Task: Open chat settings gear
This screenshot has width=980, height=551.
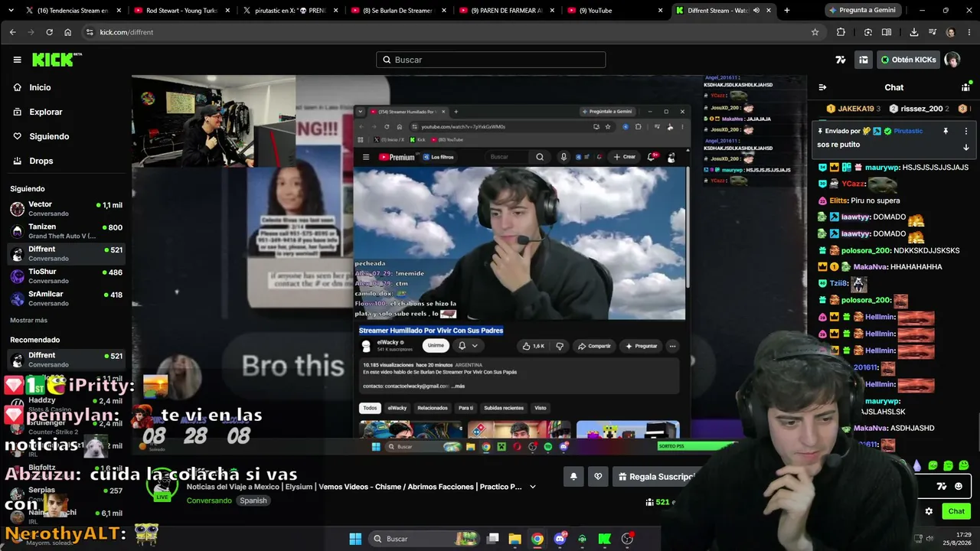Action: tap(929, 511)
